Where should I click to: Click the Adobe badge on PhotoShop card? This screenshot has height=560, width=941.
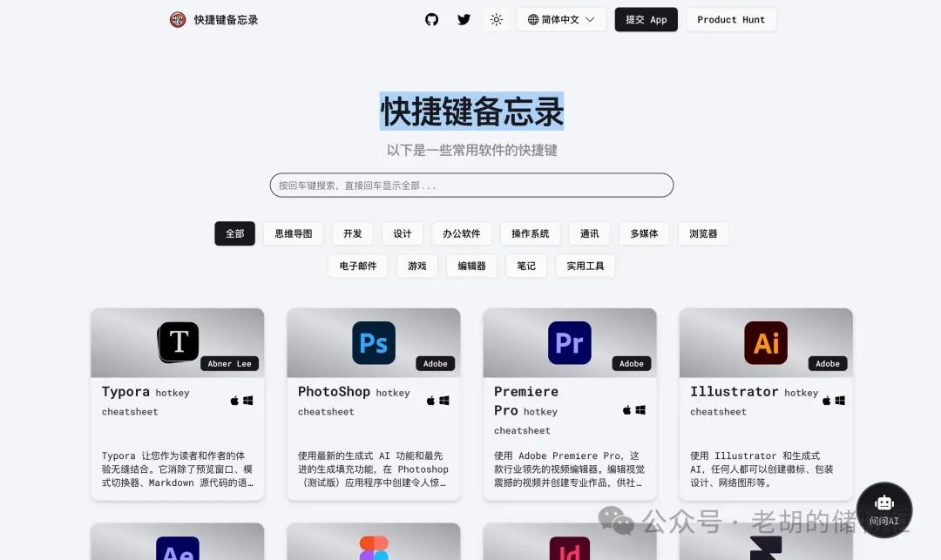435,364
